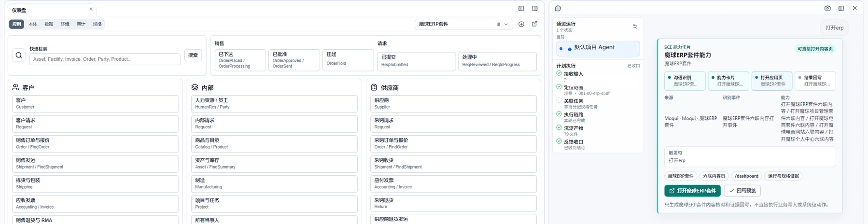Open the 挂起 OrderHold card
The image size is (868, 224).
[x=348, y=60]
